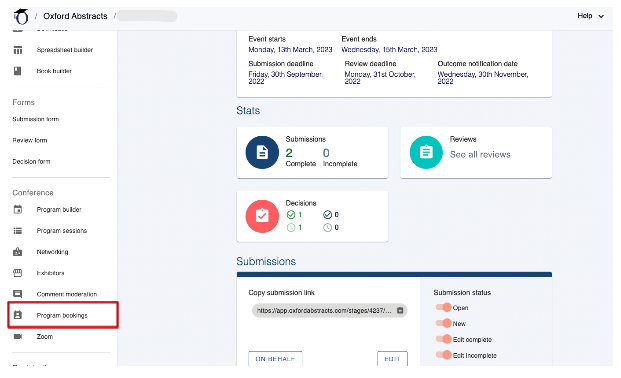Open the Decision form page

pyautogui.click(x=31, y=161)
